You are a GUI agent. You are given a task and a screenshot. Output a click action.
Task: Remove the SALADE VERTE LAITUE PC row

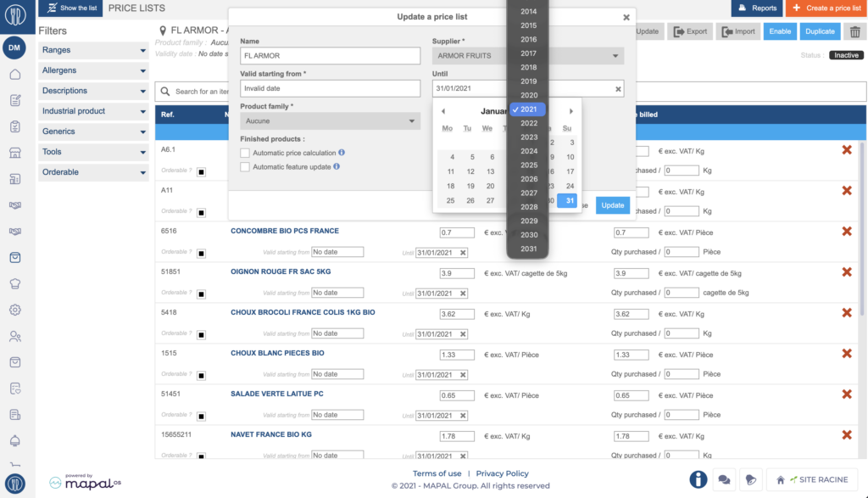click(x=847, y=394)
